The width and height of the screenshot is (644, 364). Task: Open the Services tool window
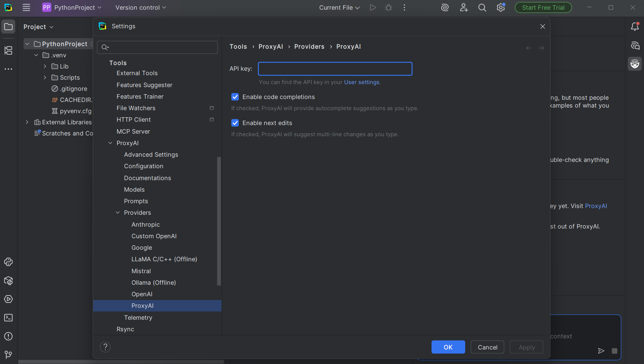tap(8, 299)
